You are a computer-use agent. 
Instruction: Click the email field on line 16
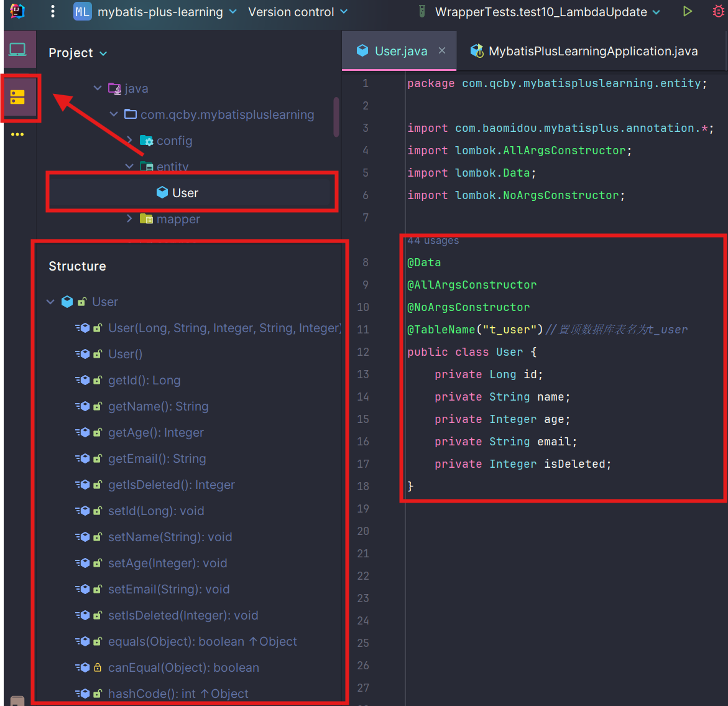coord(554,442)
